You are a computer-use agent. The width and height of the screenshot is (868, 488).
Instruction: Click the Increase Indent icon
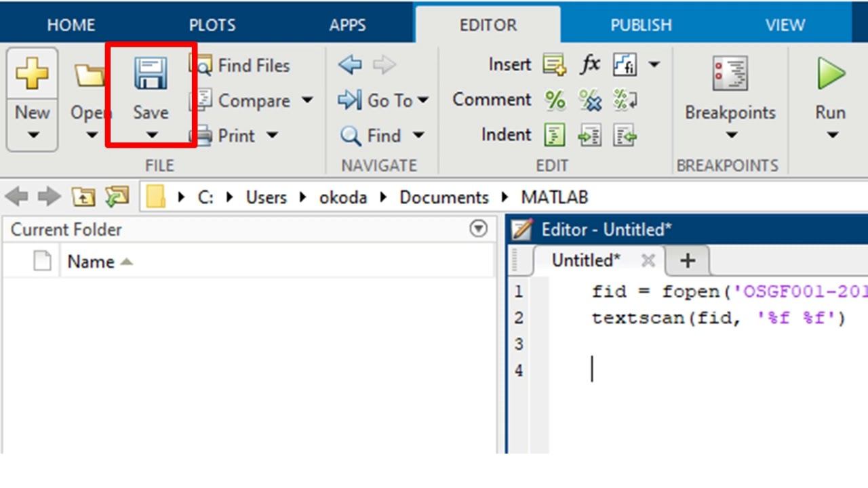click(590, 136)
